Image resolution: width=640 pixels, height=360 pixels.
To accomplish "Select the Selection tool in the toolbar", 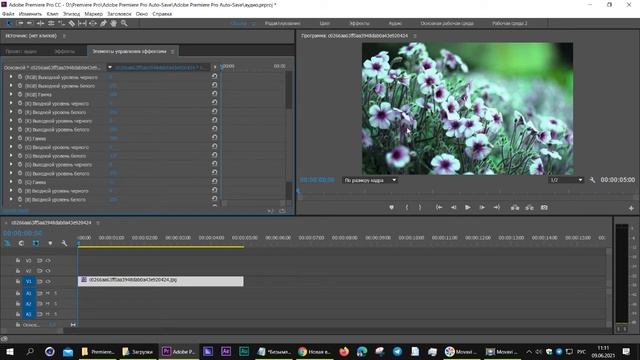I will point(9,24).
